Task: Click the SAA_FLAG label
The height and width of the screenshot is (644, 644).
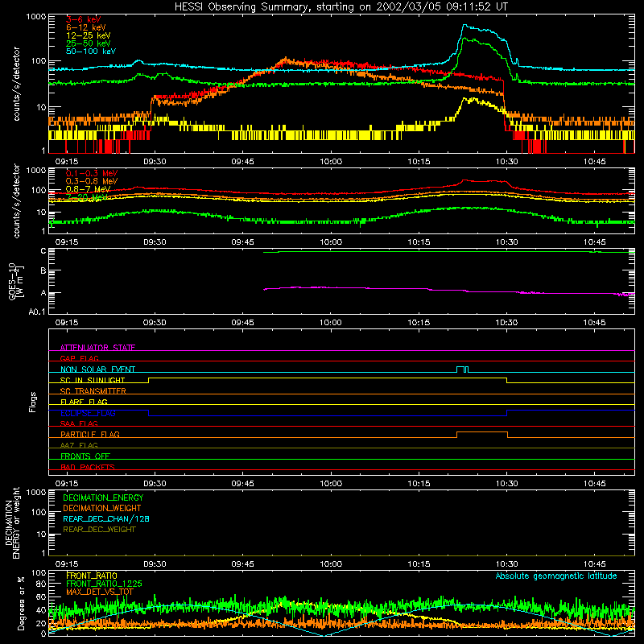Action: [79, 423]
